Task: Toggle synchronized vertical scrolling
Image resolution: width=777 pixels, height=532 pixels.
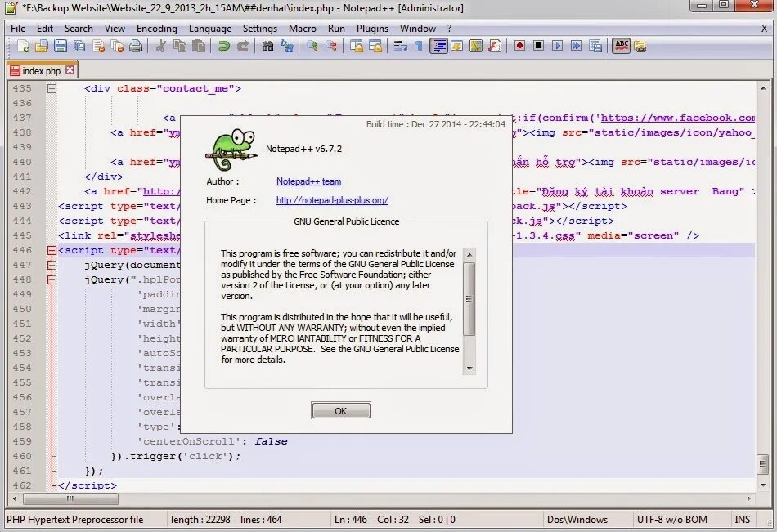Action: 357,47
